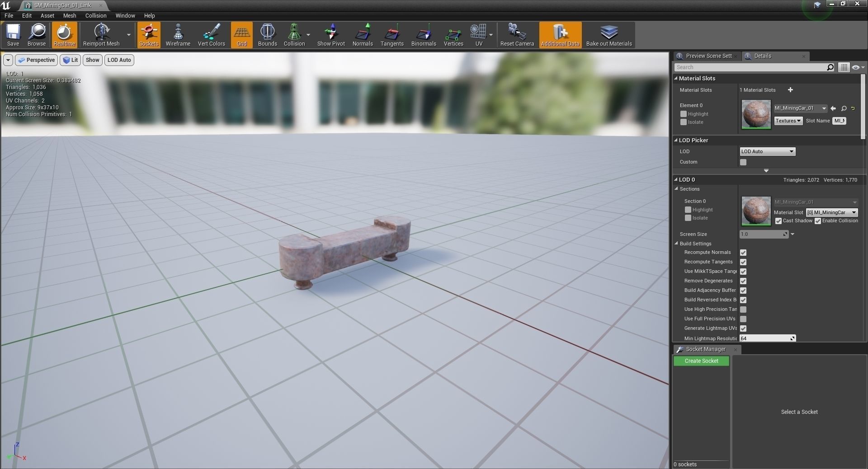
Task: Toggle Recompute Normals checkbox
Action: click(x=743, y=253)
